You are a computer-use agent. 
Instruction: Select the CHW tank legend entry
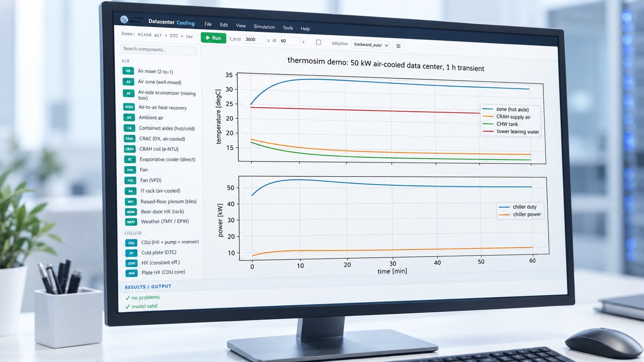pos(500,124)
